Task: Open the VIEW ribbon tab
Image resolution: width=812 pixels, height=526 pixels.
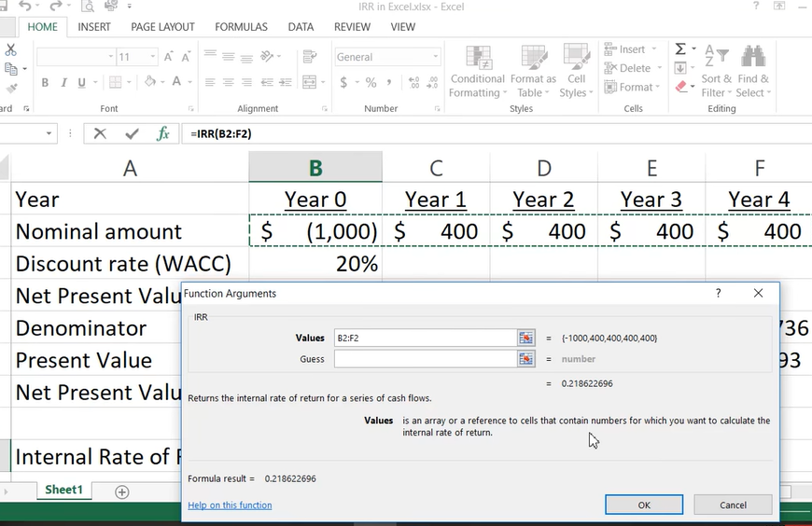Action: click(403, 27)
